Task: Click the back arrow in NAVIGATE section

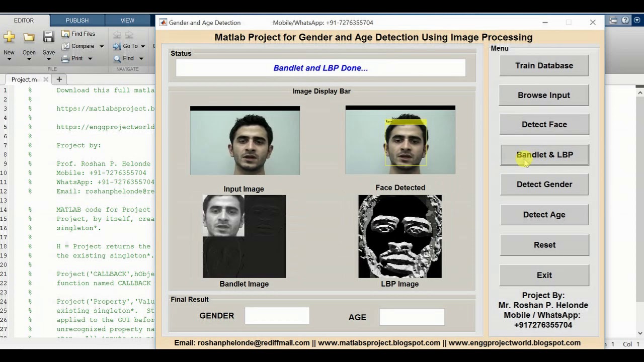Action: 117,35
